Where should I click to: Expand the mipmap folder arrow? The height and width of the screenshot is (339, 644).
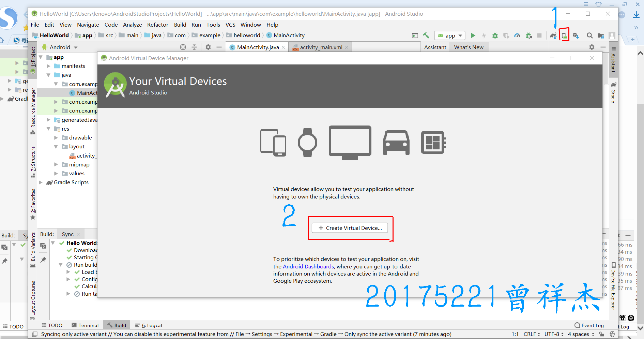tap(56, 164)
